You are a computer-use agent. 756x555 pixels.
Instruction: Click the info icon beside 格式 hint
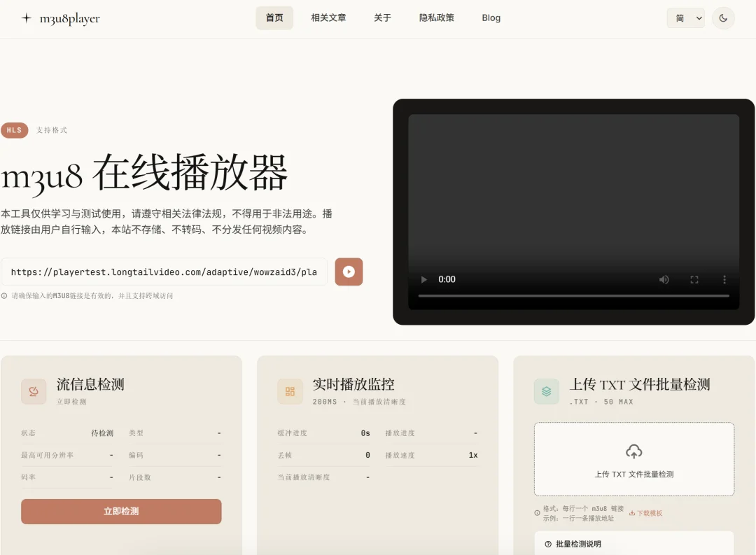pyautogui.click(x=537, y=513)
